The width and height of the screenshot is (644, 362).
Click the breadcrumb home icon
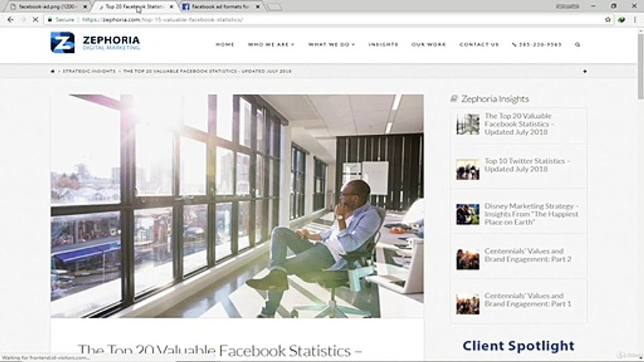pos(53,71)
